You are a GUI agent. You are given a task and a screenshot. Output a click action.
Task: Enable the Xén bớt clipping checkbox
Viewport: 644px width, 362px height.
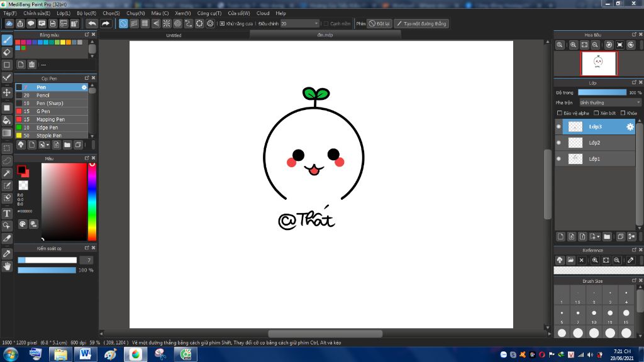coord(596,113)
